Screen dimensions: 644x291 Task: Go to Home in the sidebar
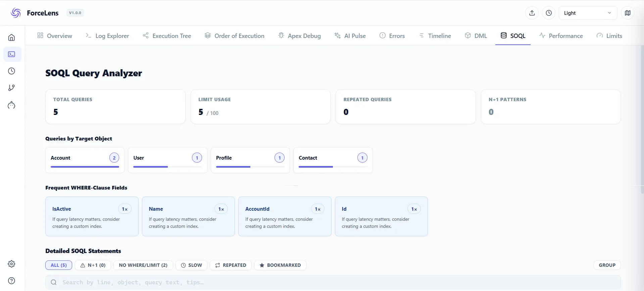(12, 37)
